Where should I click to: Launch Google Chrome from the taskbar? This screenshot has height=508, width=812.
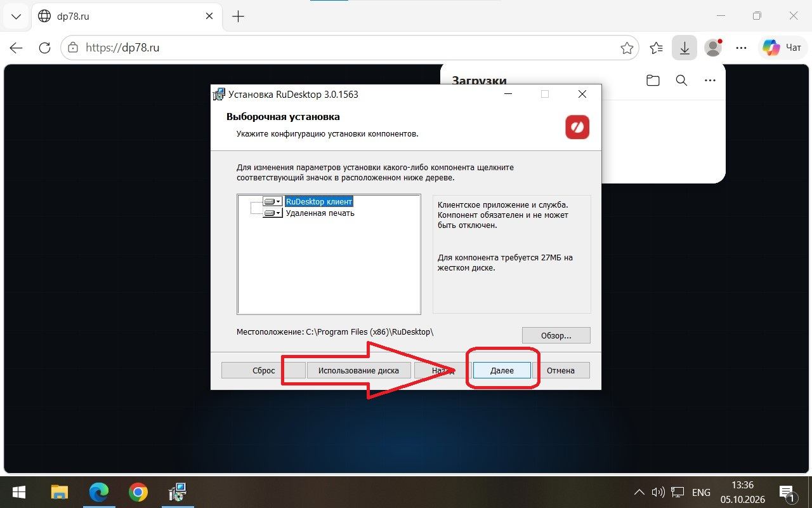tap(138, 492)
